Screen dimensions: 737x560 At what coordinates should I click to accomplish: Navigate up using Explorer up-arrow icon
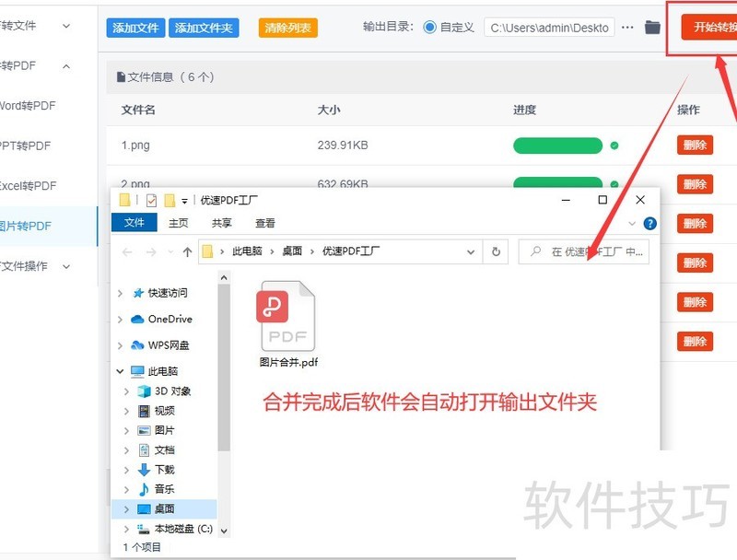(186, 251)
